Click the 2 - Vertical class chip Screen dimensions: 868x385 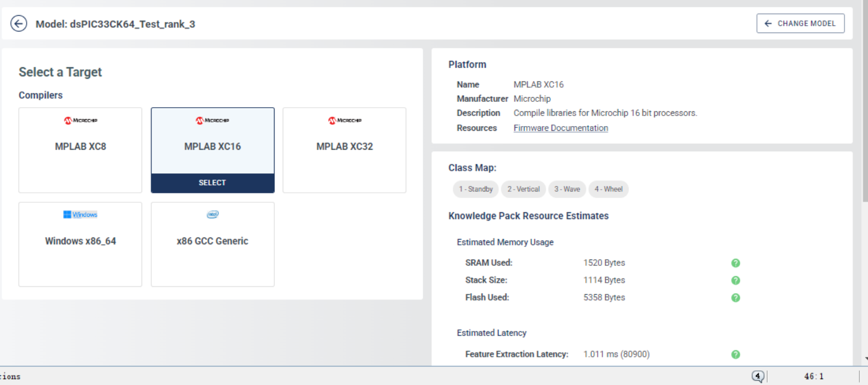[x=523, y=189]
